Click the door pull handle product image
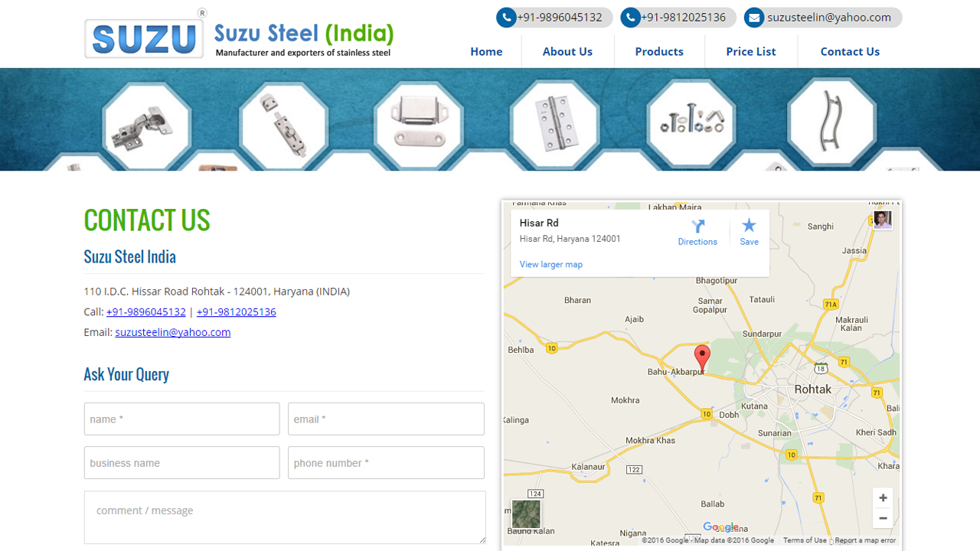This screenshot has width=980, height=551. (831, 122)
